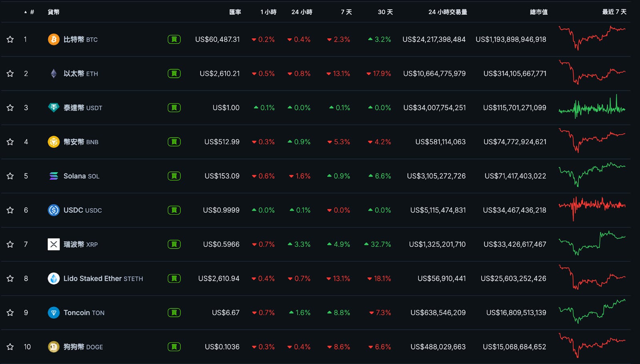Click Bitcoin price US$60,487.31
640x364 pixels.
coord(217,40)
